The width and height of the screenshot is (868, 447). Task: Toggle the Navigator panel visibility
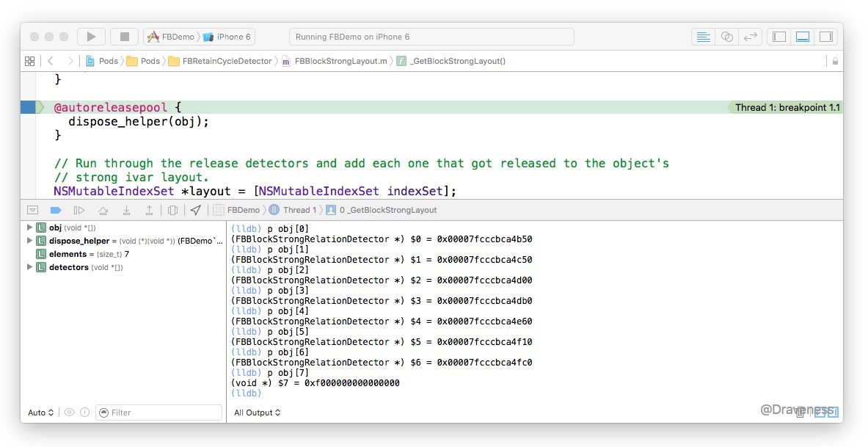coord(779,37)
